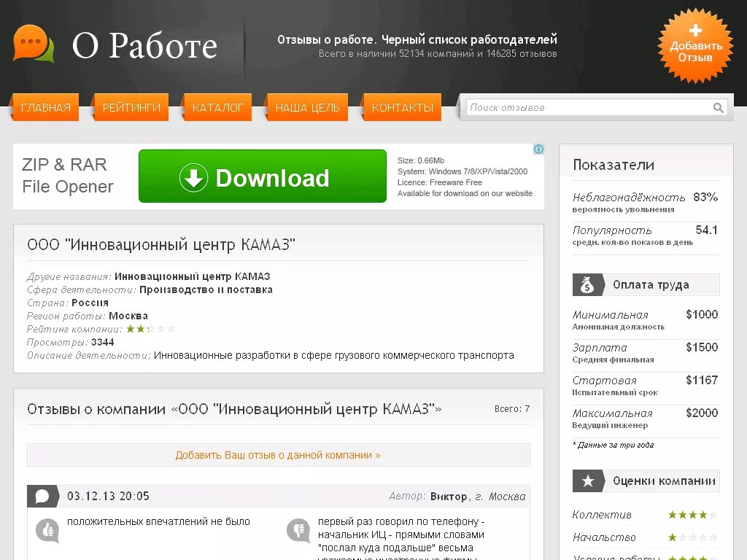The width and height of the screenshot is (747, 560).
Task: Open the ГЛАВНАЯ menu tab
Action: [46, 107]
